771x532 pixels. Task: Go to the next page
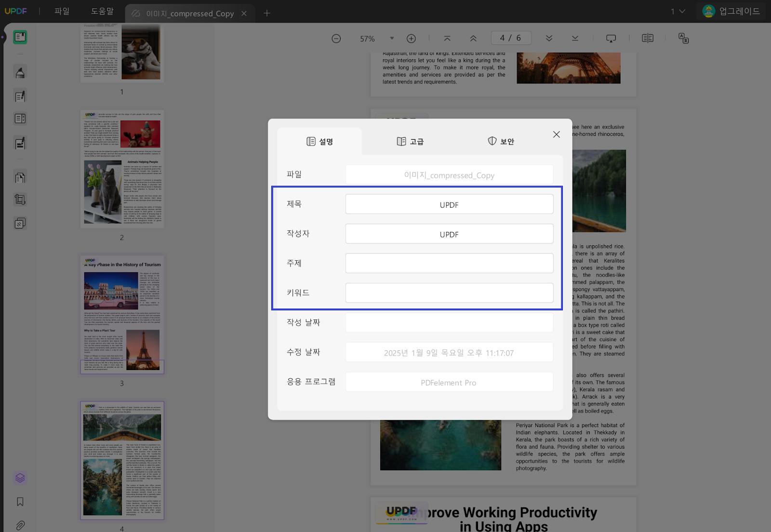(549, 38)
